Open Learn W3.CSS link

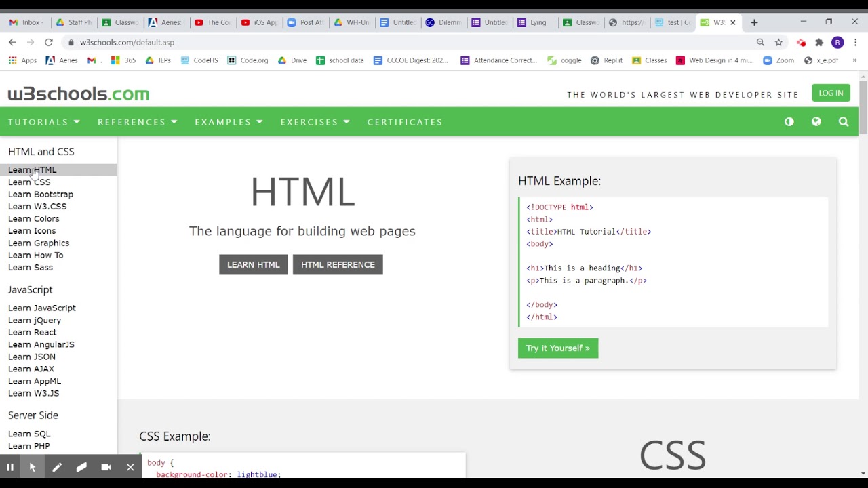pyautogui.click(x=37, y=207)
